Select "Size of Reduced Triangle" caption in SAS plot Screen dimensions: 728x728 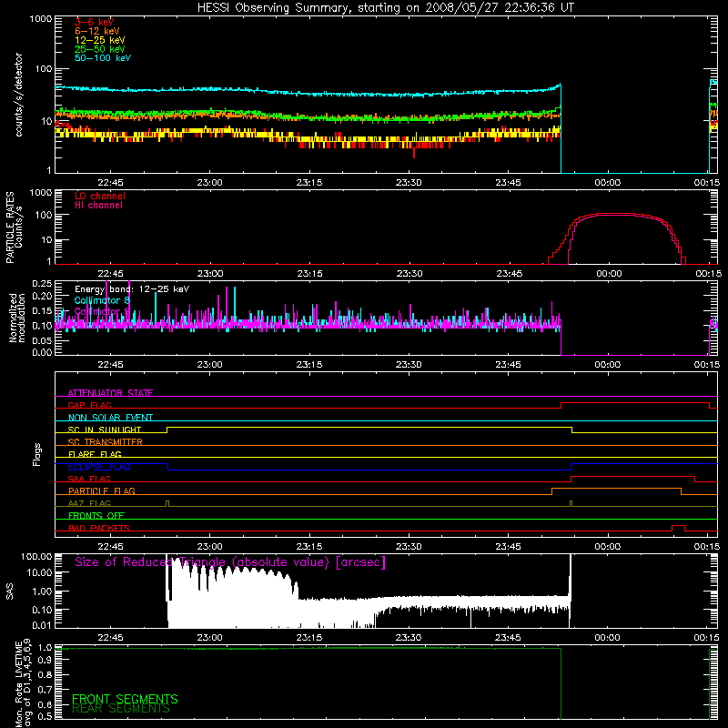[x=230, y=562]
